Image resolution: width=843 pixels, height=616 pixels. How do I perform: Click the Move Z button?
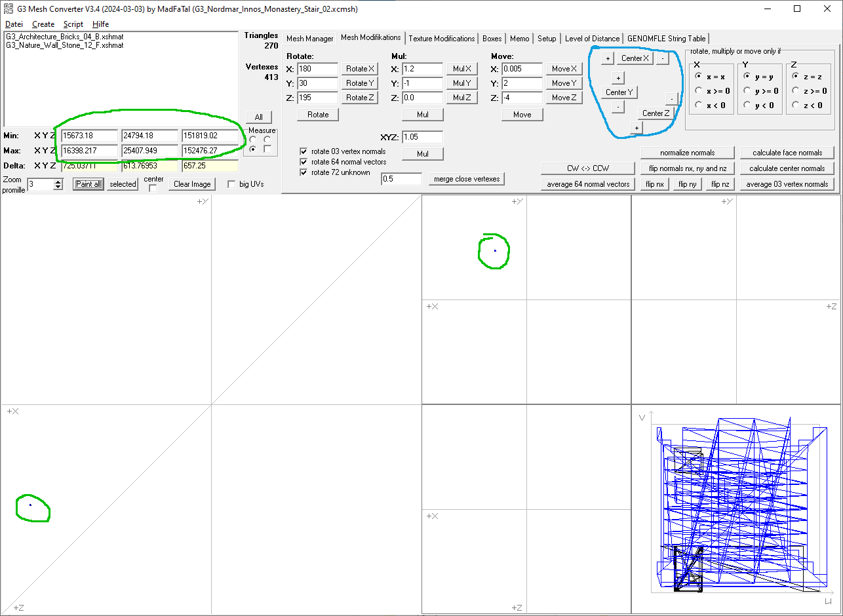click(x=564, y=98)
